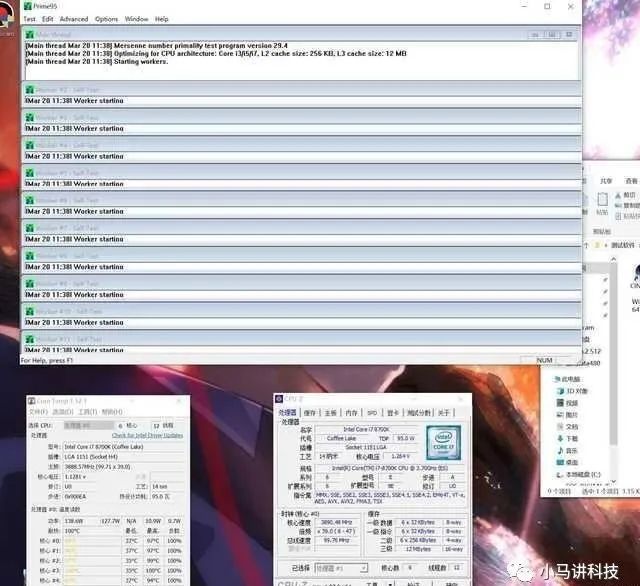
Task: Open the Edit menu in Prime95
Action: click(x=48, y=19)
